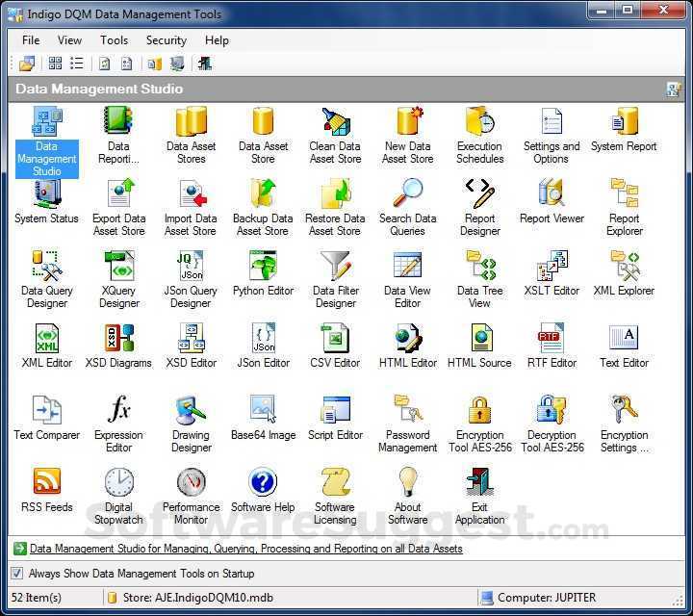The image size is (693, 616).
Task: Launch Export Data Asset Store
Action: click(118, 207)
